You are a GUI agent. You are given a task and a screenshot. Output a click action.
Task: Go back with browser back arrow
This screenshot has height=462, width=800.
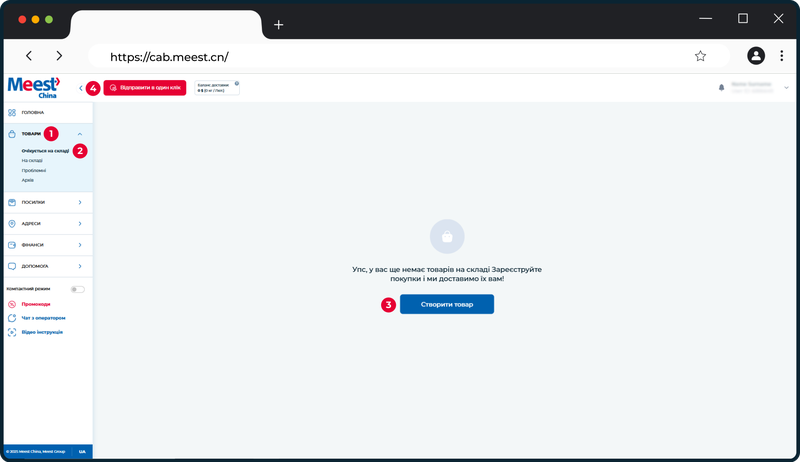tap(29, 56)
